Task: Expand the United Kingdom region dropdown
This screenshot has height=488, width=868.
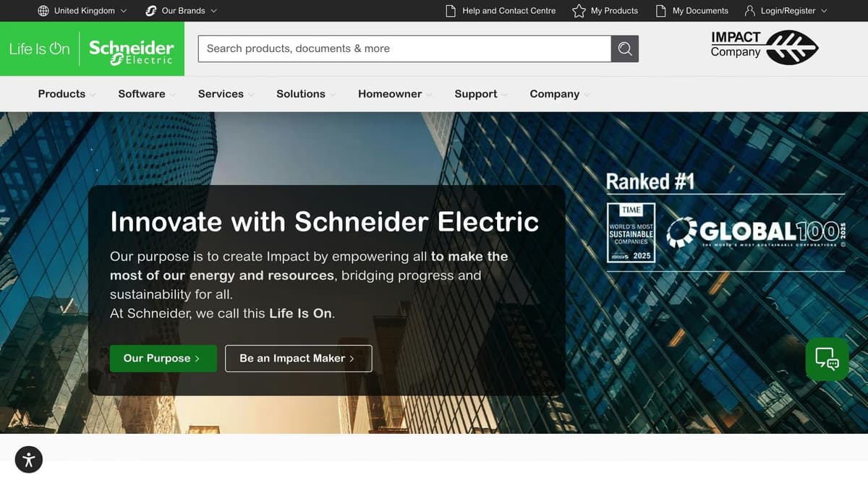Action: [x=82, y=11]
